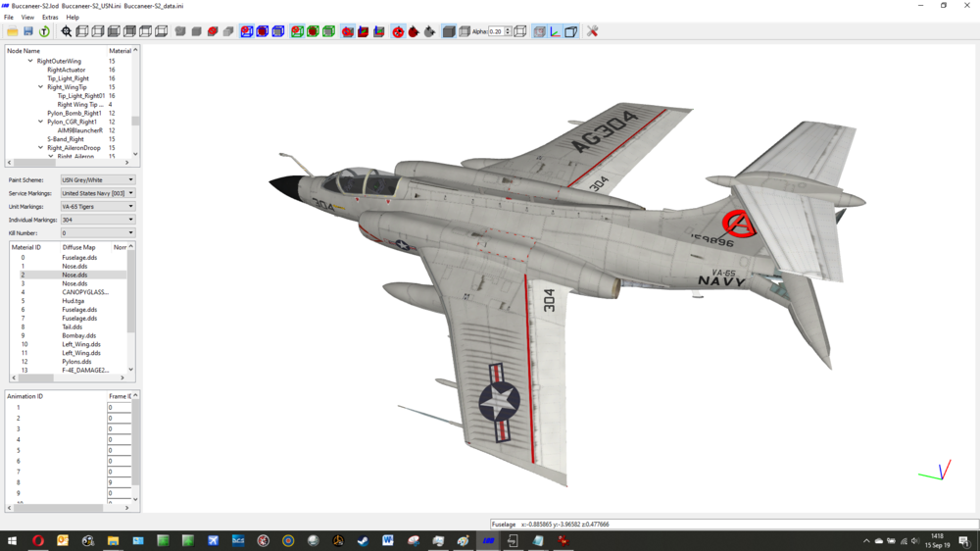Click the Alpha spinner arrows
Screen dimensions: 980x551
tap(508, 31)
